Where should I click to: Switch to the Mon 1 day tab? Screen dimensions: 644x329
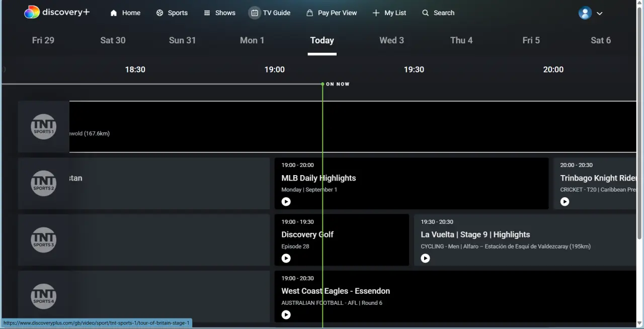click(x=252, y=40)
